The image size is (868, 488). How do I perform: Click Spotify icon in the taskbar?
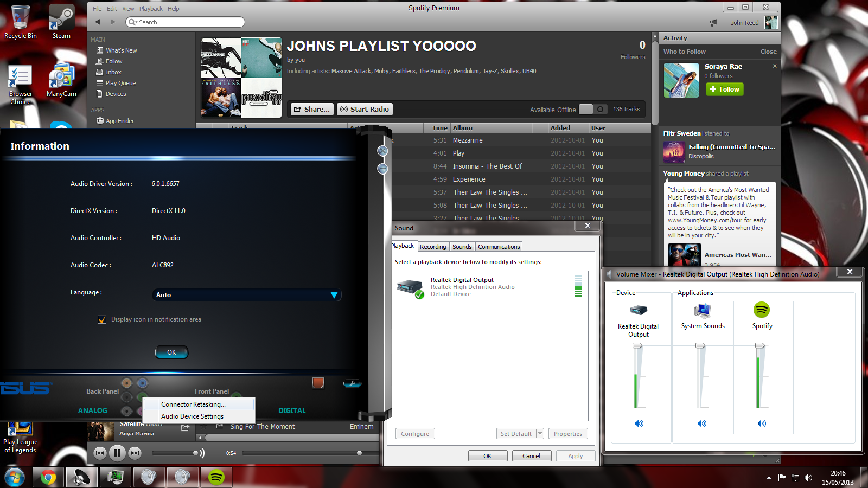216,478
